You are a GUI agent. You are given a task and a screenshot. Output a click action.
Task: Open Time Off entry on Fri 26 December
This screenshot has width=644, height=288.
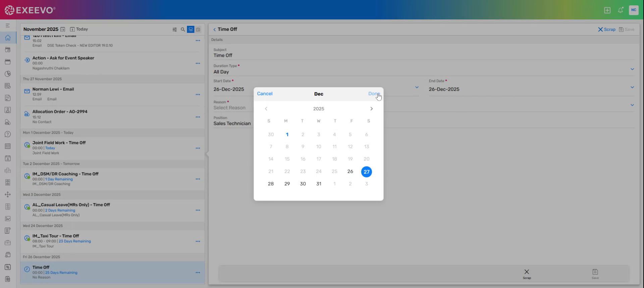(x=112, y=273)
